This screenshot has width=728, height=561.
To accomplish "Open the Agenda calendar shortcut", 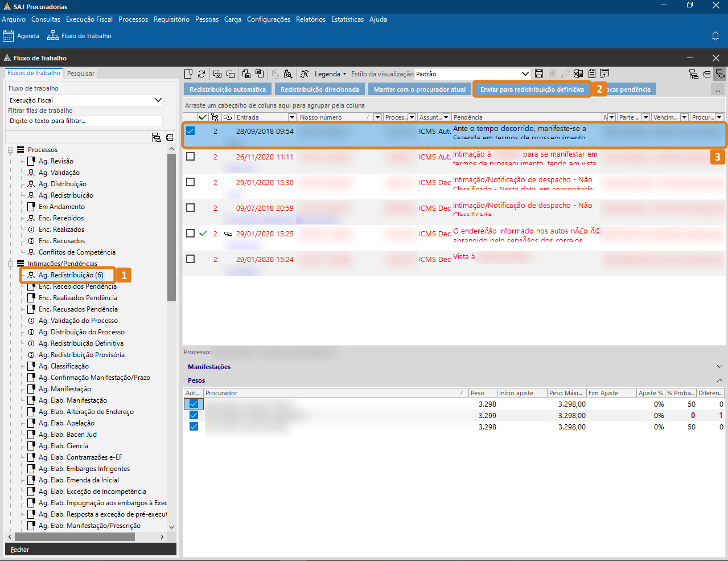I will point(21,36).
